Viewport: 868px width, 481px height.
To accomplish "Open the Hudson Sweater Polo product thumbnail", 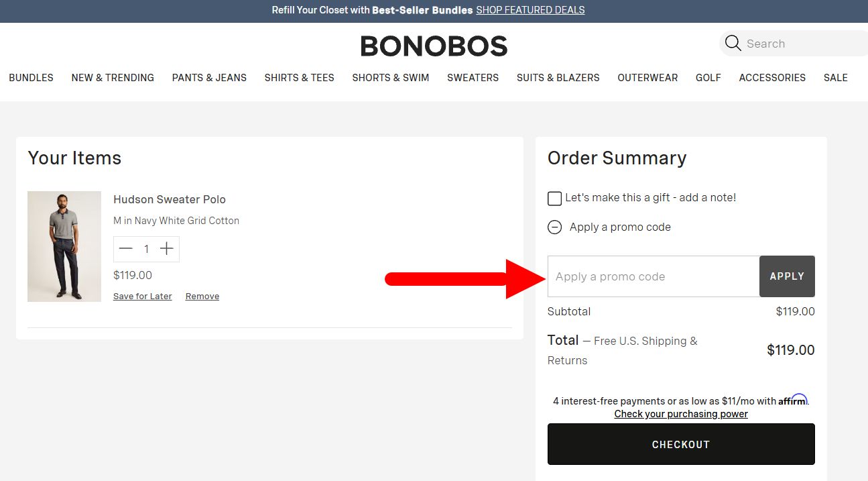I will [x=64, y=246].
